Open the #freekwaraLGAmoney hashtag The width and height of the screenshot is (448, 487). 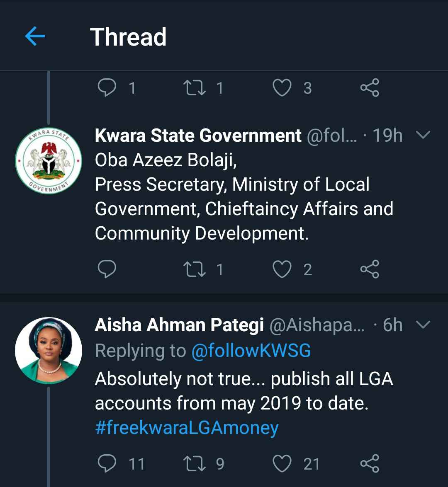point(187,428)
